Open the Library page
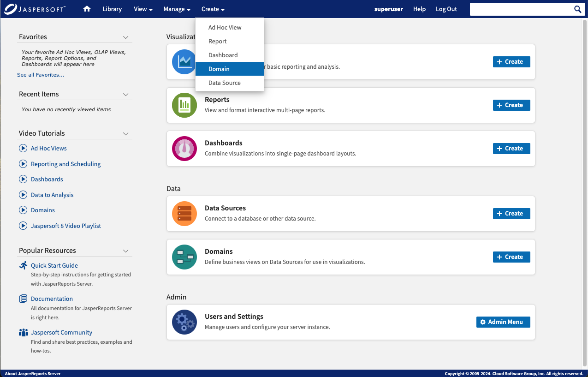The height and width of the screenshot is (377, 588). 112,9
